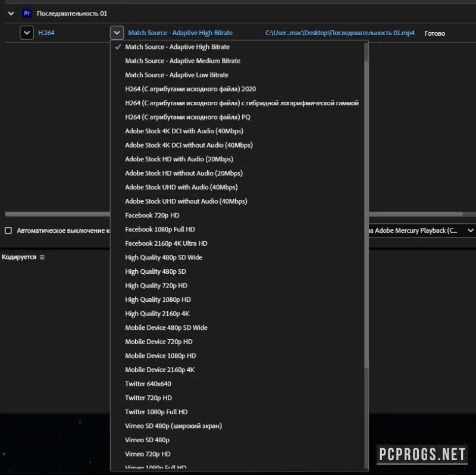Select Mobile Device 2160p 4K
The image size is (476, 475).
(237, 370)
